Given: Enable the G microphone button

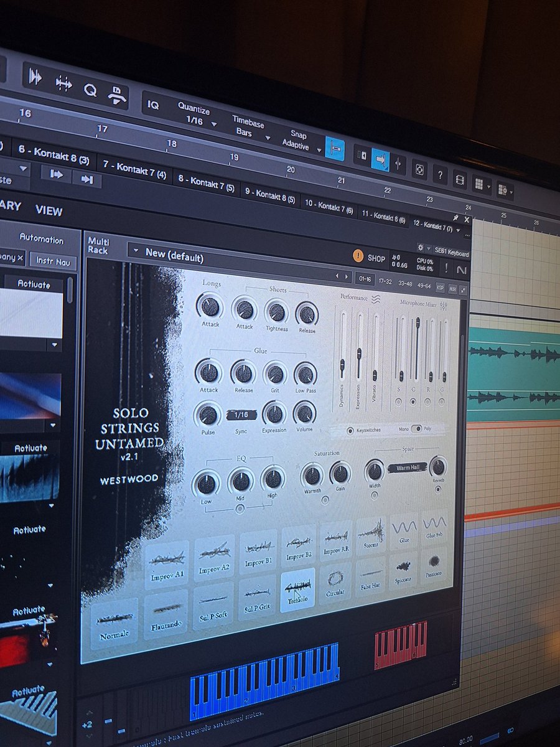Looking at the screenshot, I should pyautogui.click(x=443, y=402).
